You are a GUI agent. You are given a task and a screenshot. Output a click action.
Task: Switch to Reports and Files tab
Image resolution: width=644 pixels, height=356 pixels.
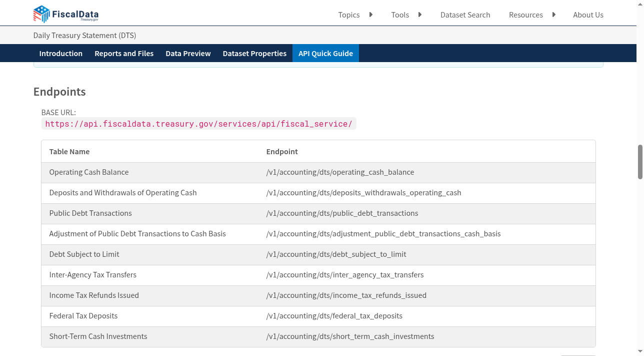click(x=124, y=53)
